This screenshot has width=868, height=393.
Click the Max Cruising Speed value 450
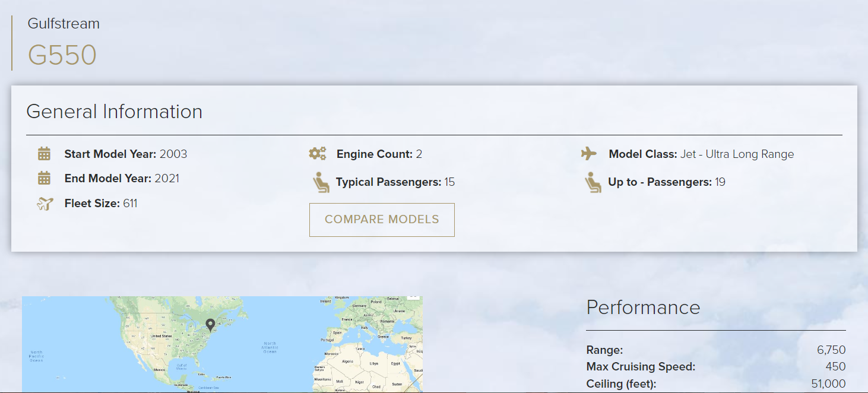point(835,367)
